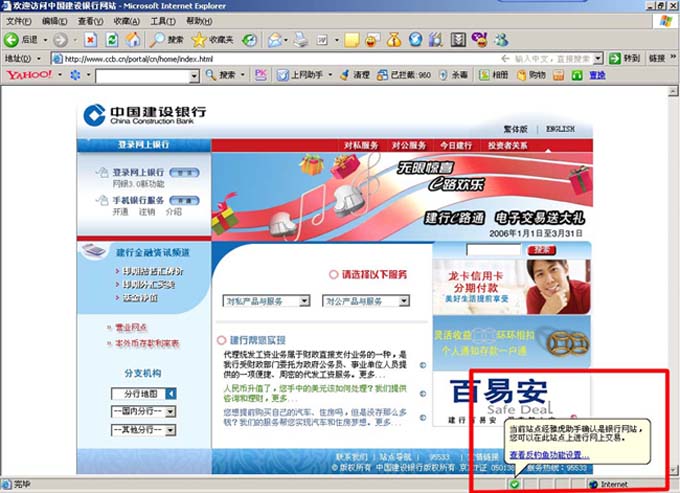Click the money bag icon
This screenshot has width=680, height=493.
394,40
